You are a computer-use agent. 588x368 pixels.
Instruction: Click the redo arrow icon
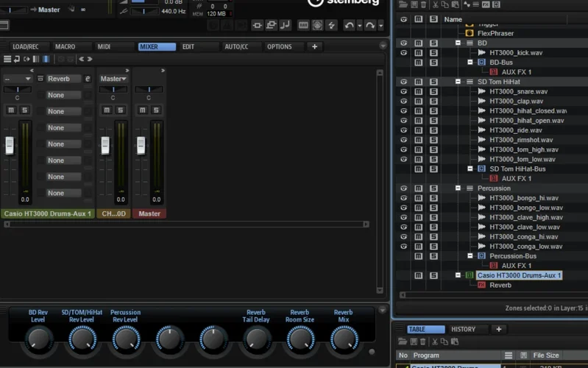[370, 26]
